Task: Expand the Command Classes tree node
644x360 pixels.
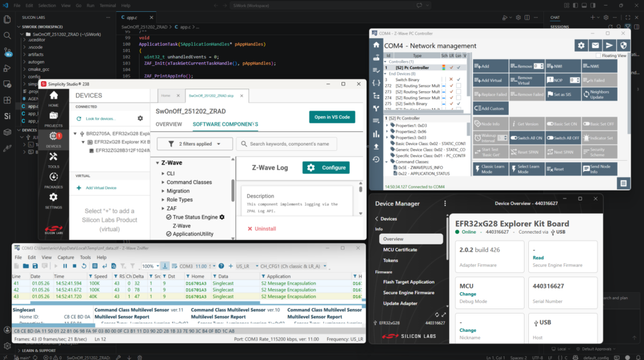Action: pyautogui.click(x=163, y=182)
